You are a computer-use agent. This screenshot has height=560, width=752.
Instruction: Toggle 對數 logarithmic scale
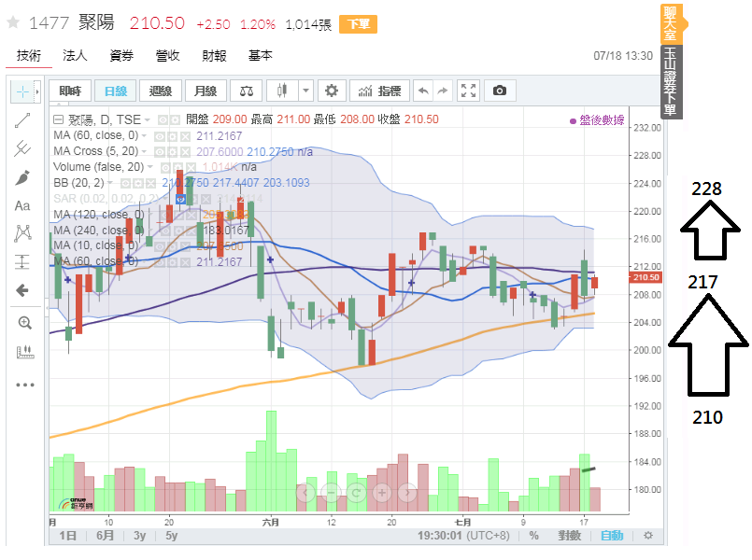click(570, 536)
